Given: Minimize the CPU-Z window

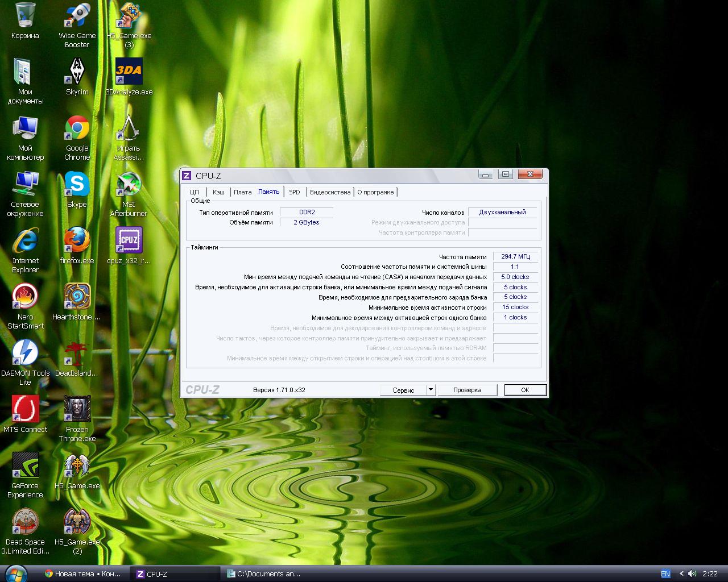Looking at the screenshot, I should pos(485,174).
